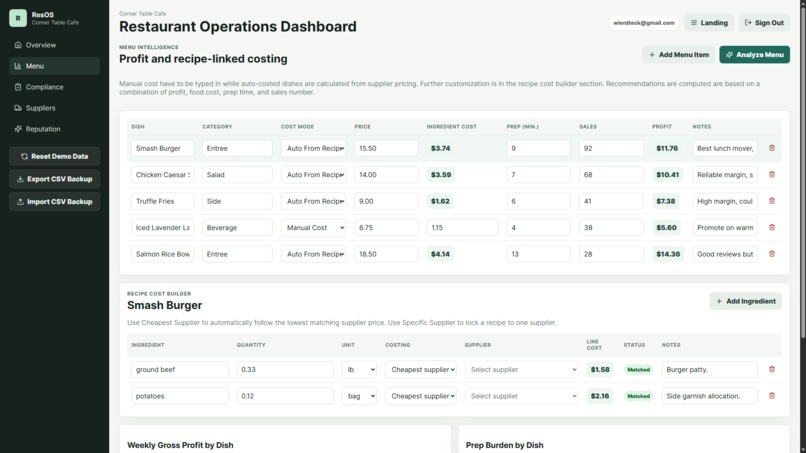Go to Reputation section

[54, 129]
